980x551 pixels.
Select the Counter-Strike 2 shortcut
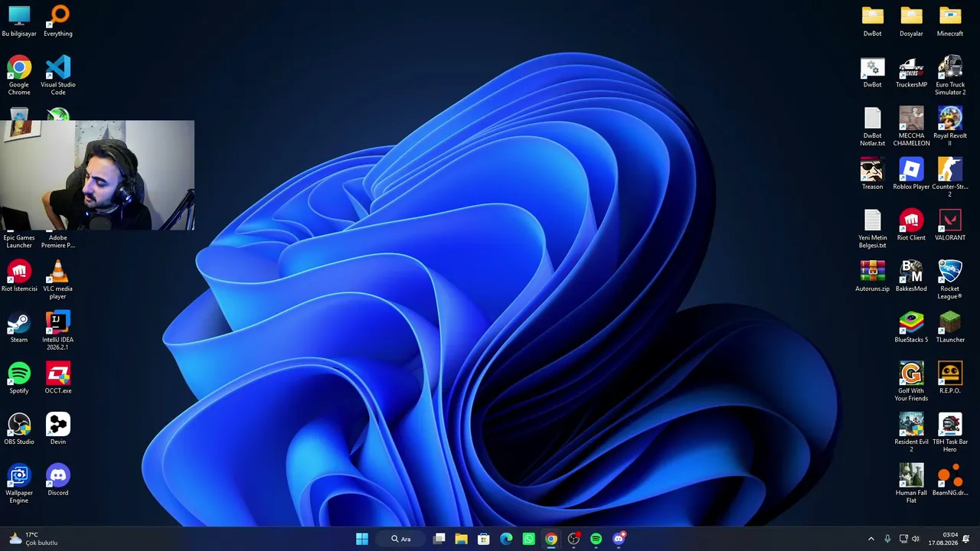950,178
